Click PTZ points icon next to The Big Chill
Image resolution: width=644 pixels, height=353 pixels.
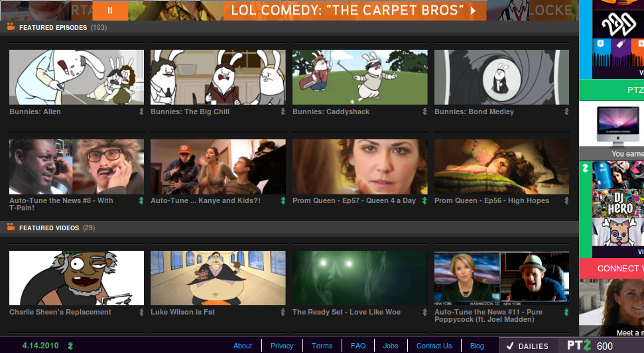tap(283, 111)
